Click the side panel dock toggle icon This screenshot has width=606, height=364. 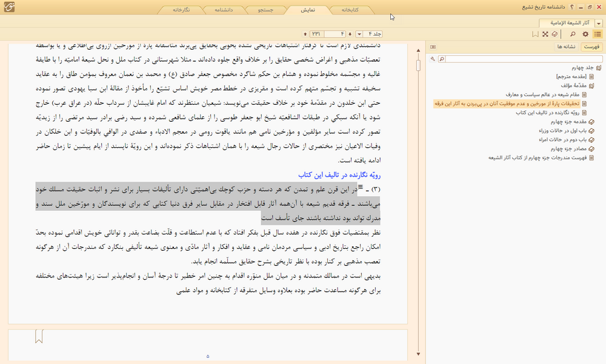point(433,47)
